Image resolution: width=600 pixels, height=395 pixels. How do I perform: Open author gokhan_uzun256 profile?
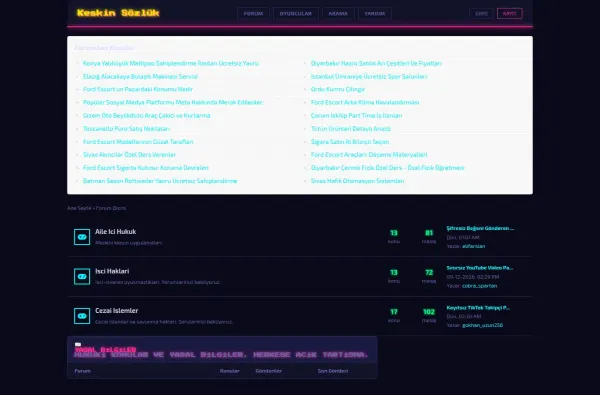[483, 325]
